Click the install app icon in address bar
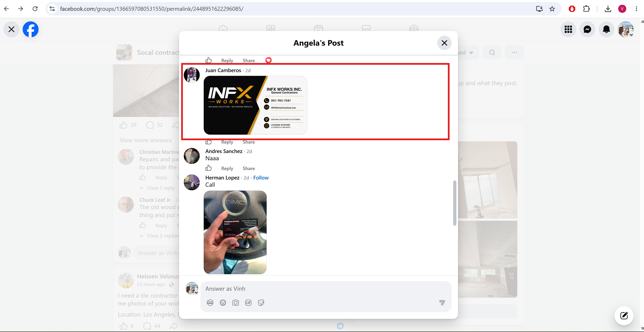The height and width of the screenshot is (332, 644). [539, 9]
